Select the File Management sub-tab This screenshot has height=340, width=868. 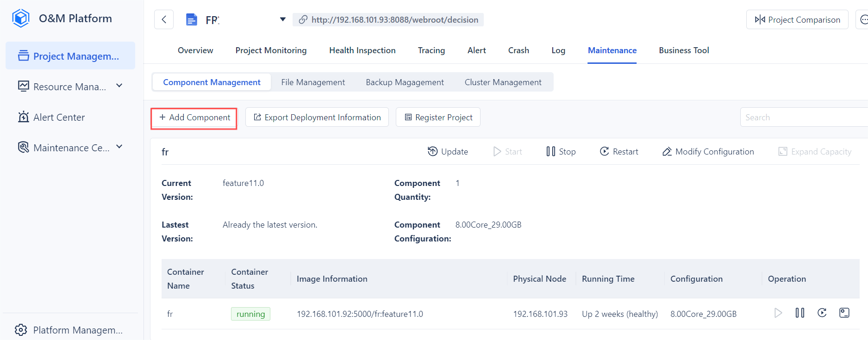tap(313, 82)
